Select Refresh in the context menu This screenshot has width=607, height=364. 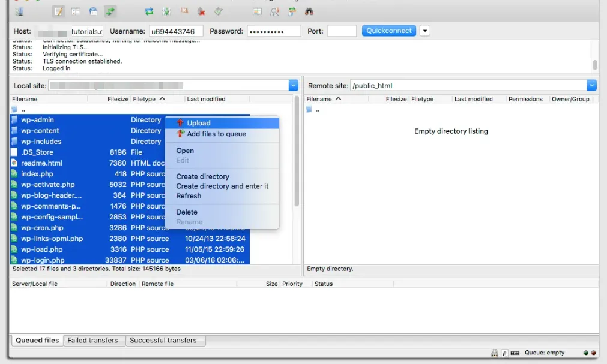point(222,195)
